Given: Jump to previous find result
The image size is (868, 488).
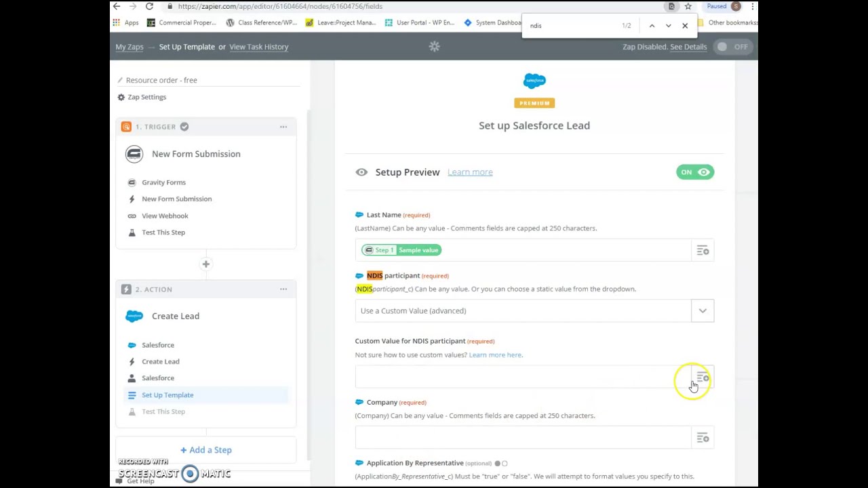Looking at the screenshot, I should [x=652, y=26].
